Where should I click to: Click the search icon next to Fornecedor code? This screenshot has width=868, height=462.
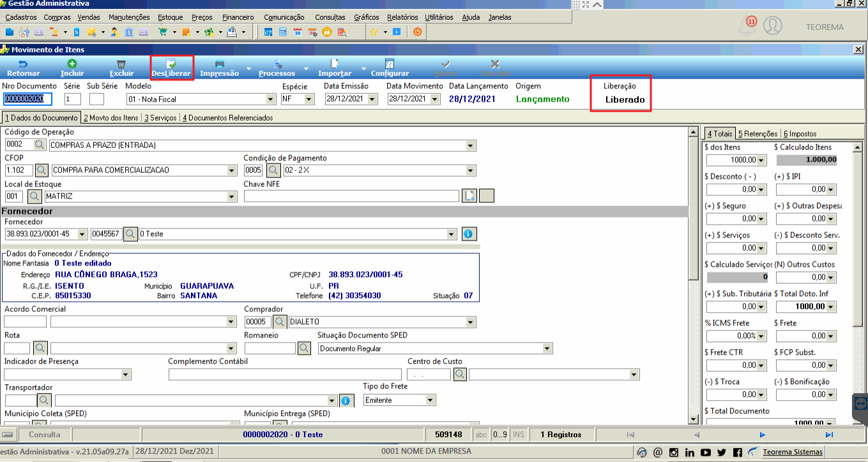[x=130, y=234]
